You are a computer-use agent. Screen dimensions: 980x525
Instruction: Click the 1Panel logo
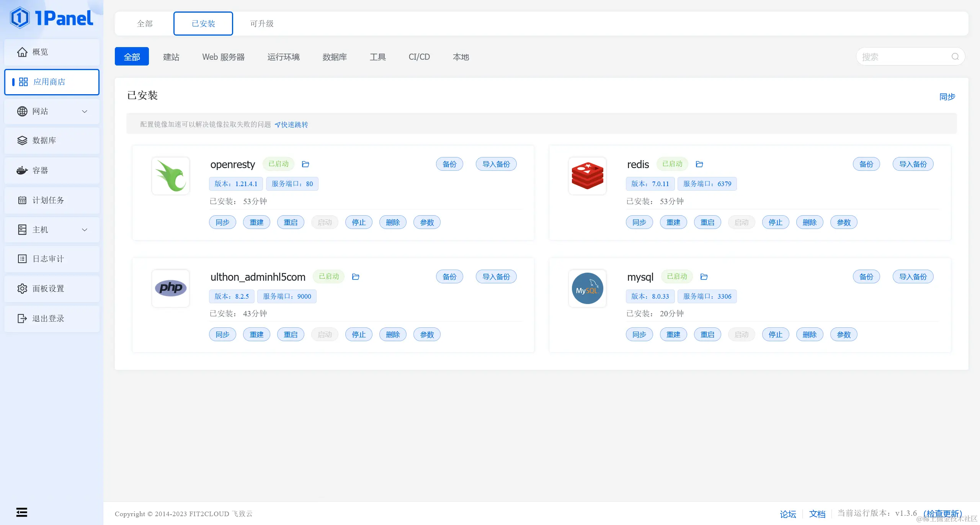pos(52,18)
